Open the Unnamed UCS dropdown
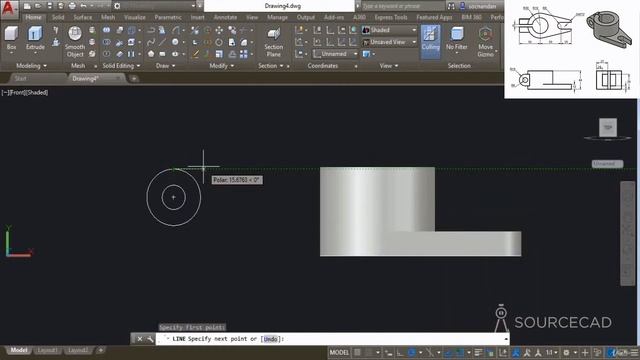This screenshot has height=360, width=640. click(x=336, y=54)
